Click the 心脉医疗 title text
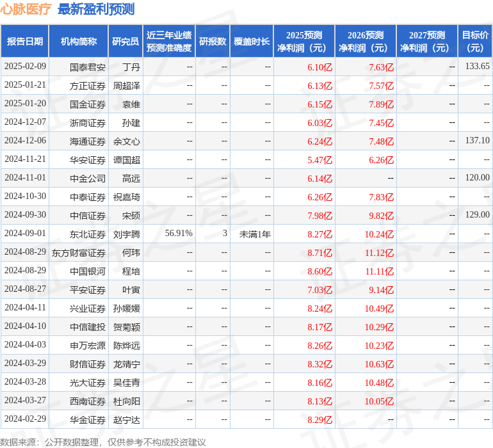Screen dimensions: 493x448 click(26, 9)
